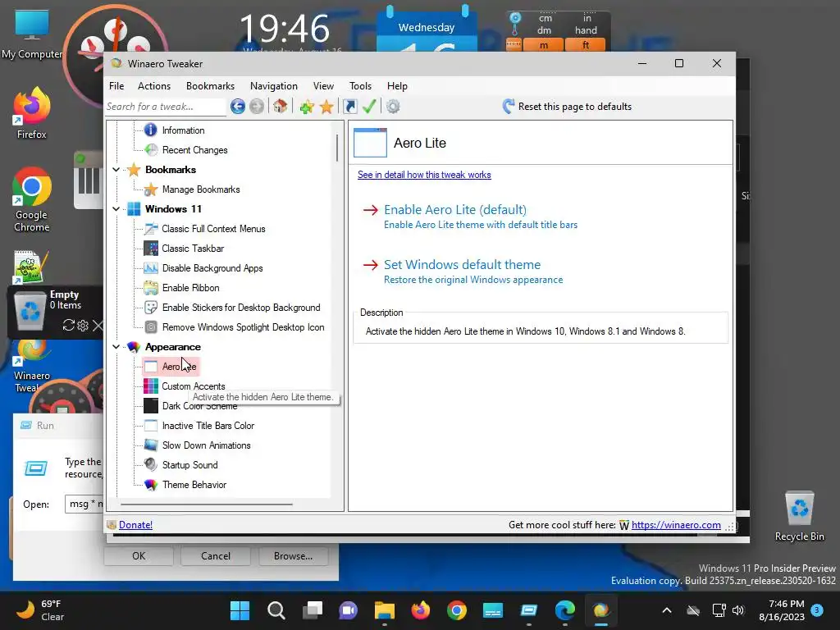
Task: Click Set Windows default theme
Action: [x=462, y=265]
